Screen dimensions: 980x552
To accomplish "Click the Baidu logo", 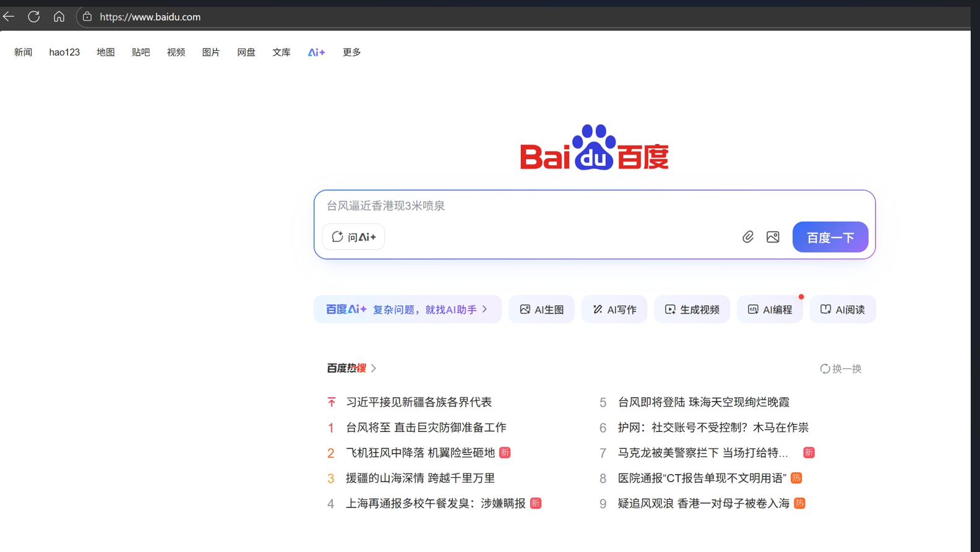I will [x=594, y=148].
